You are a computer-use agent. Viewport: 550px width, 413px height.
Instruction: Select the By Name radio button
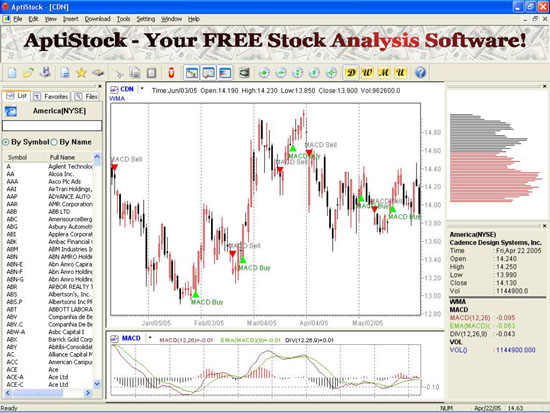(x=54, y=142)
